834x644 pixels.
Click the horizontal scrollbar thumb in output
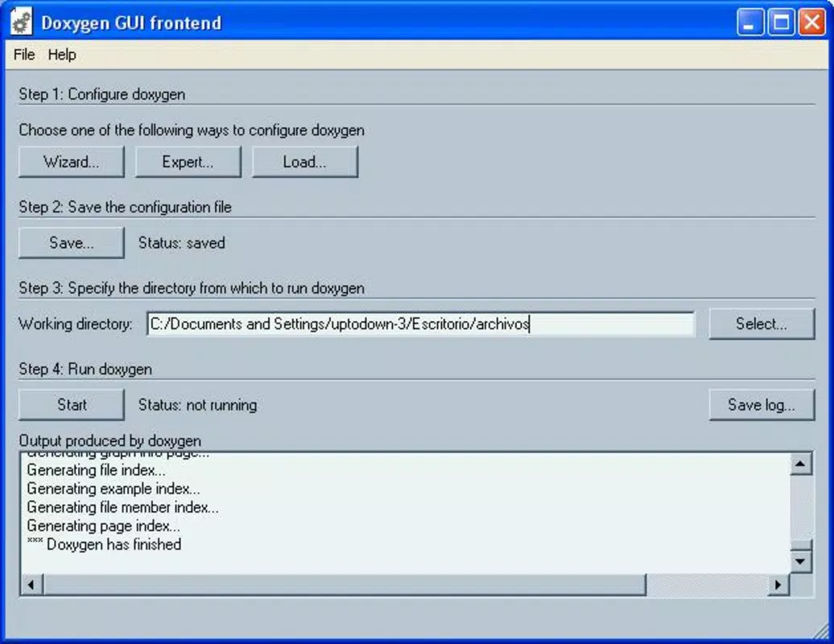click(344, 585)
